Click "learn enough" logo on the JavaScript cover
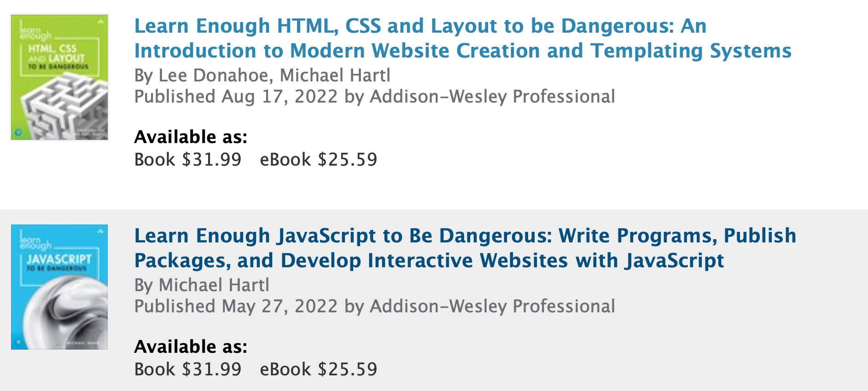 [x=35, y=240]
